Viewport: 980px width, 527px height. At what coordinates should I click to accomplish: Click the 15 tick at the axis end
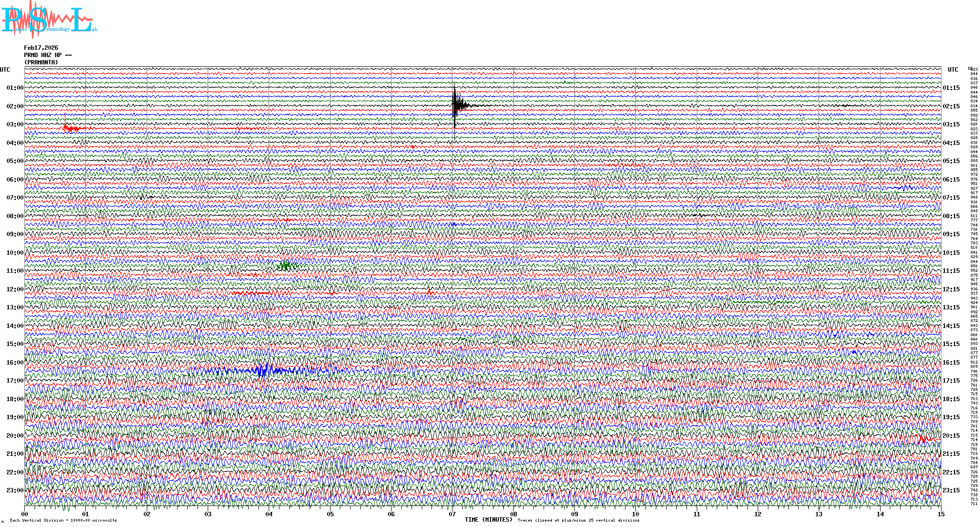(941, 514)
